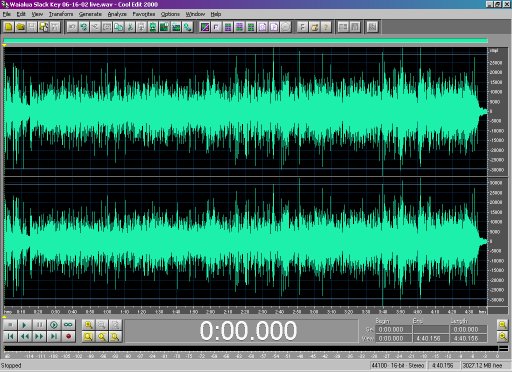The height and width of the screenshot is (372, 512).
Task: Open the File menu
Action: click(x=7, y=14)
